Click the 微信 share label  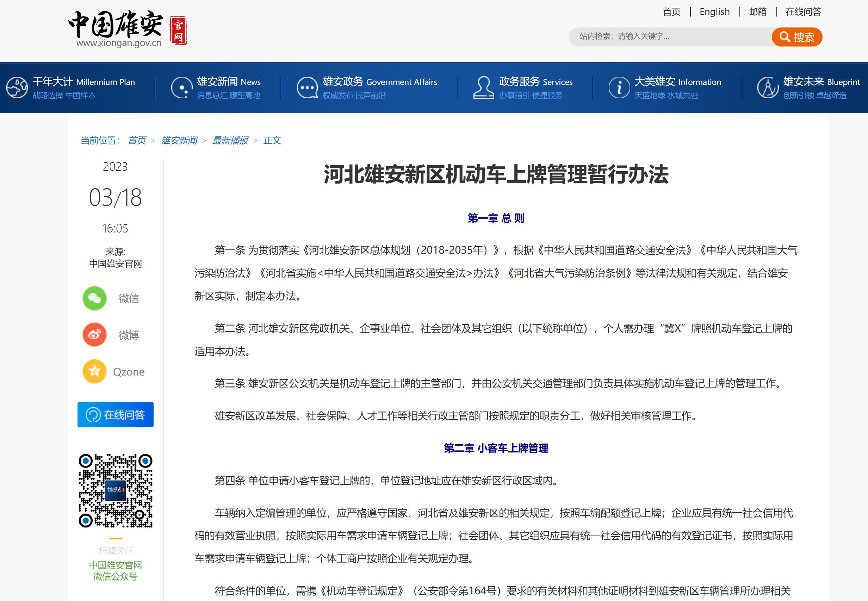tap(129, 299)
